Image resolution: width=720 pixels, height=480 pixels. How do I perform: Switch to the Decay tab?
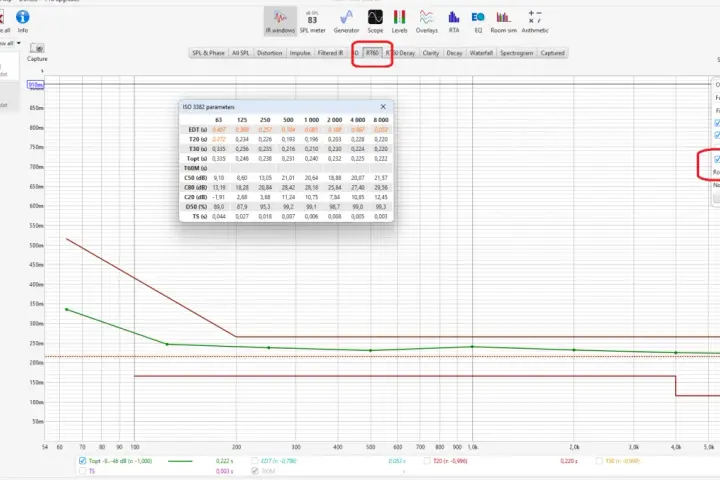coord(454,53)
